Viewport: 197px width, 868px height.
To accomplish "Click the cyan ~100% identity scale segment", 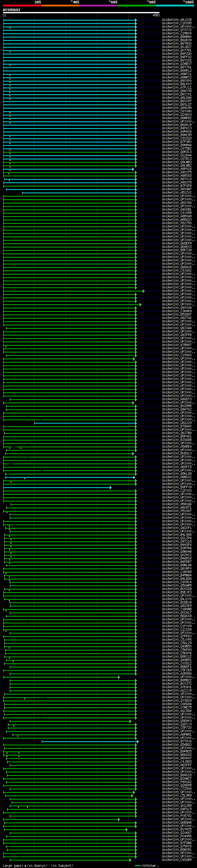I will point(175,6).
